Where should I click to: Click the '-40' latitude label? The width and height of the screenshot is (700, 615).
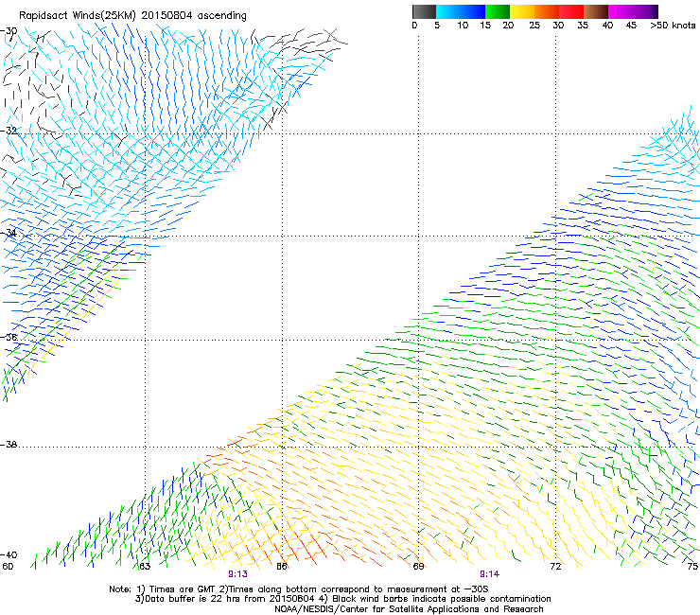[x=9, y=555]
